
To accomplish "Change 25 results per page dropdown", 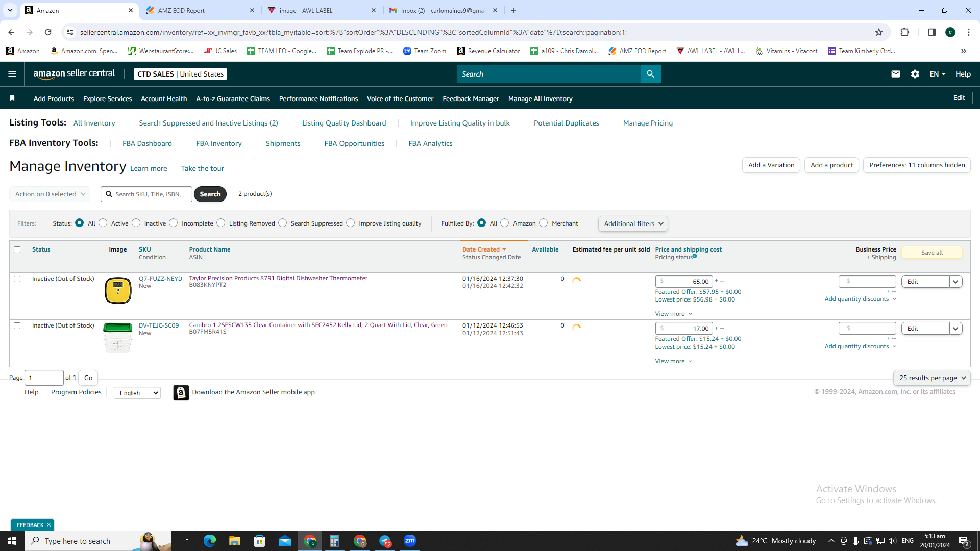I will click(932, 378).
